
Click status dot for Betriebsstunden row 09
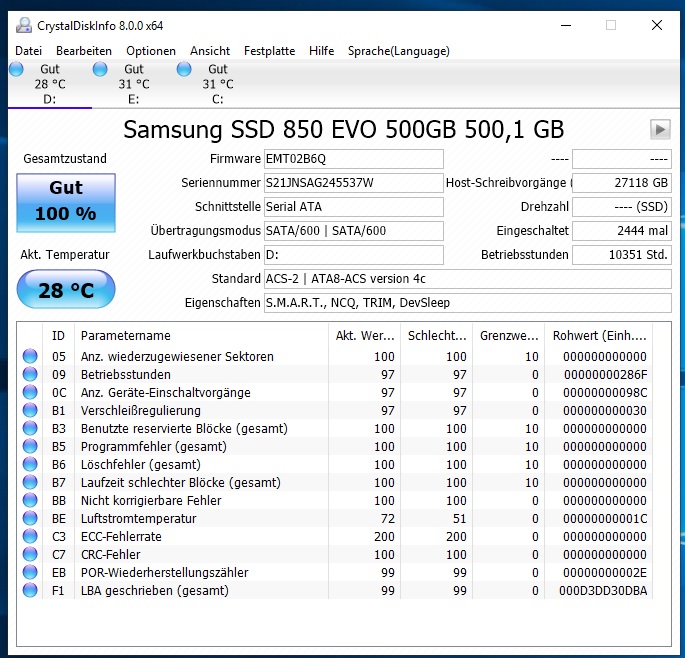tap(30, 374)
